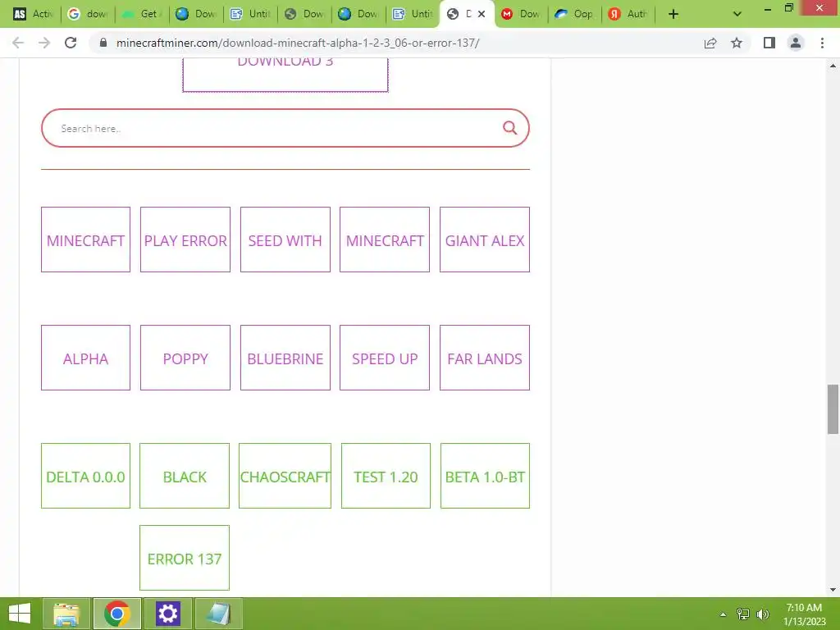Open the GIANT ALEX tile
840x630 pixels.
(x=485, y=240)
